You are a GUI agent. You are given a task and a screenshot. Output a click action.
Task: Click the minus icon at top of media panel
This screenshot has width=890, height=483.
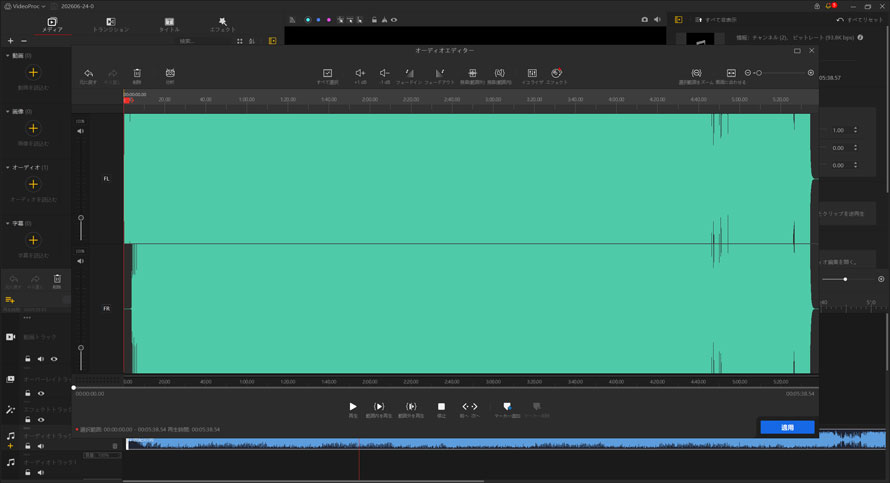point(24,41)
